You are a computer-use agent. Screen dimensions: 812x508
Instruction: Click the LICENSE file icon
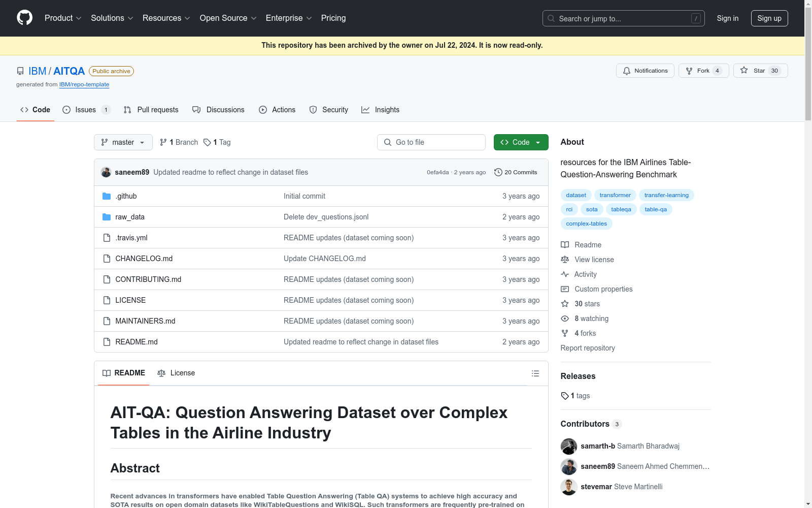tap(107, 300)
